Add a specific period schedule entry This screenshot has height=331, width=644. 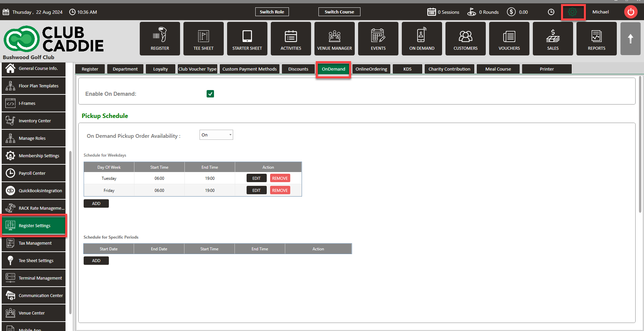[x=96, y=261]
